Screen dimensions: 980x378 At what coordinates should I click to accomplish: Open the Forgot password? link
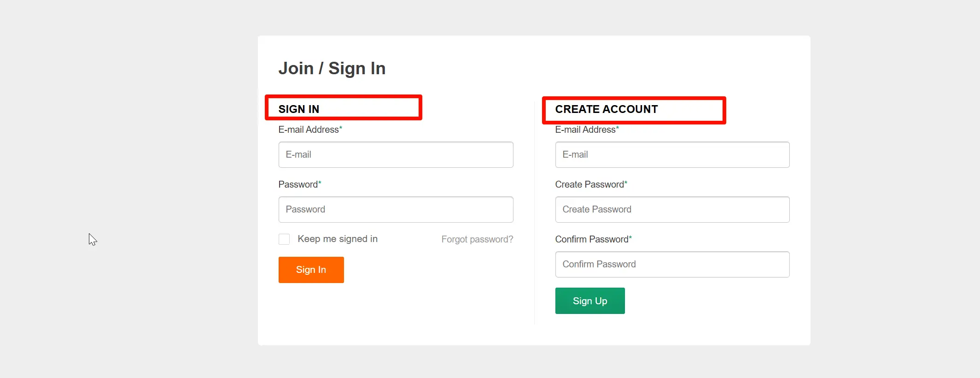[477, 239]
